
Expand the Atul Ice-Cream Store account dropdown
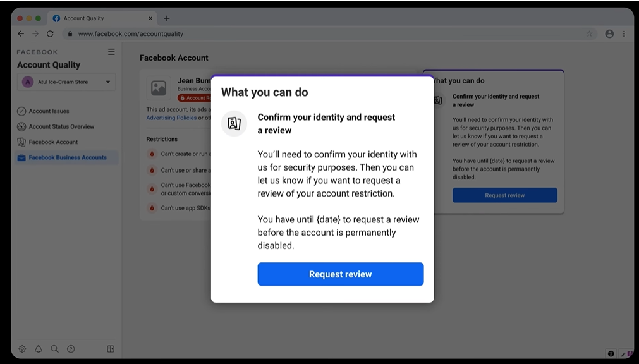(66, 82)
